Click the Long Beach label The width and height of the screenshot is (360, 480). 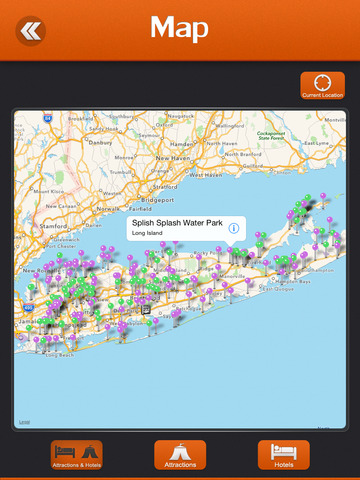coord(60,355)
